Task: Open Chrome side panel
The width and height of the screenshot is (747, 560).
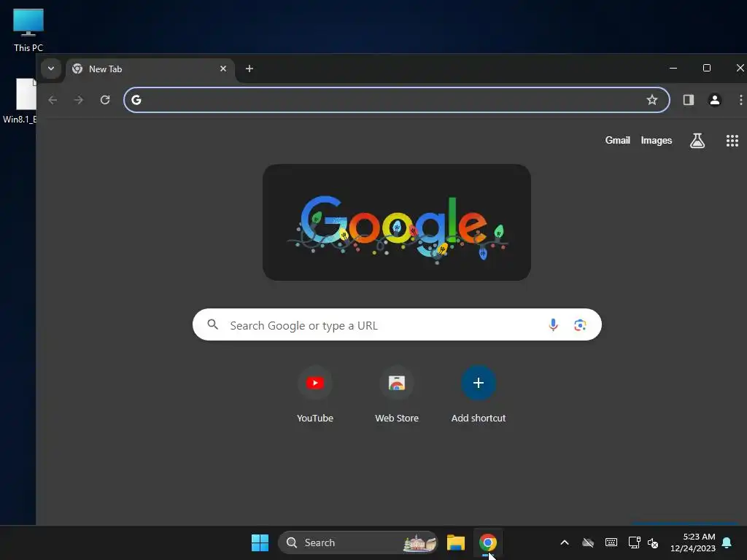Action: tap(689, 100)
